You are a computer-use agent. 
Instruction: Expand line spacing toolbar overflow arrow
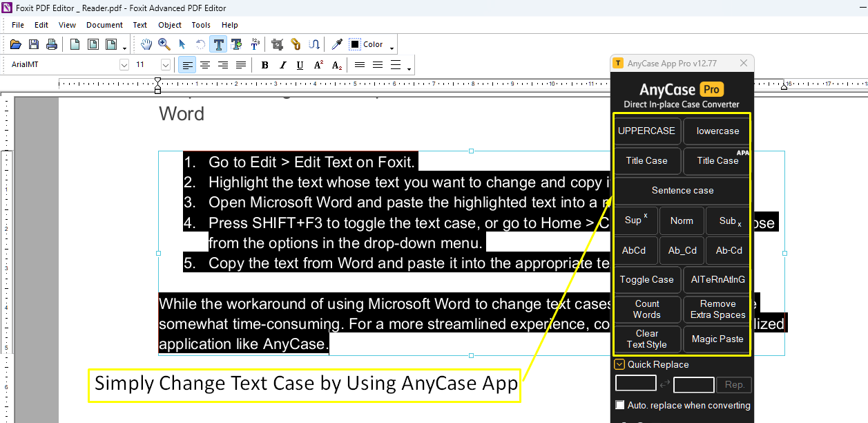point(409,68)
